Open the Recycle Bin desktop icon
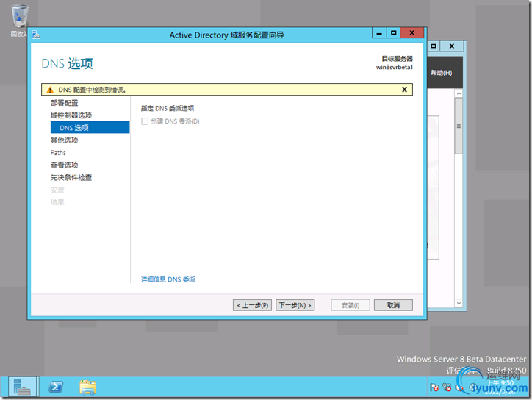Viewport: 532px width, 400px height. pyautogui.click(x=20, y=20)
